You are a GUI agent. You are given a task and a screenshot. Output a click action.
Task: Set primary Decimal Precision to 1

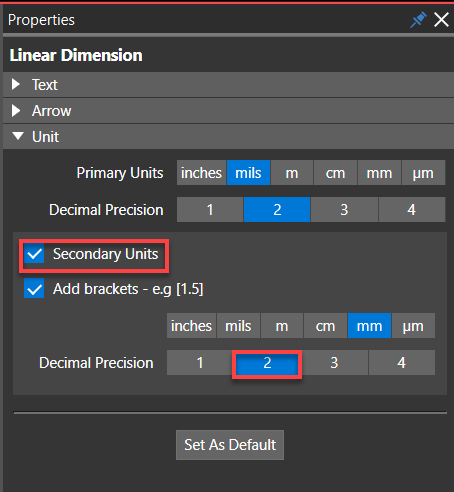pyautogui.click(x=210, y=210)
